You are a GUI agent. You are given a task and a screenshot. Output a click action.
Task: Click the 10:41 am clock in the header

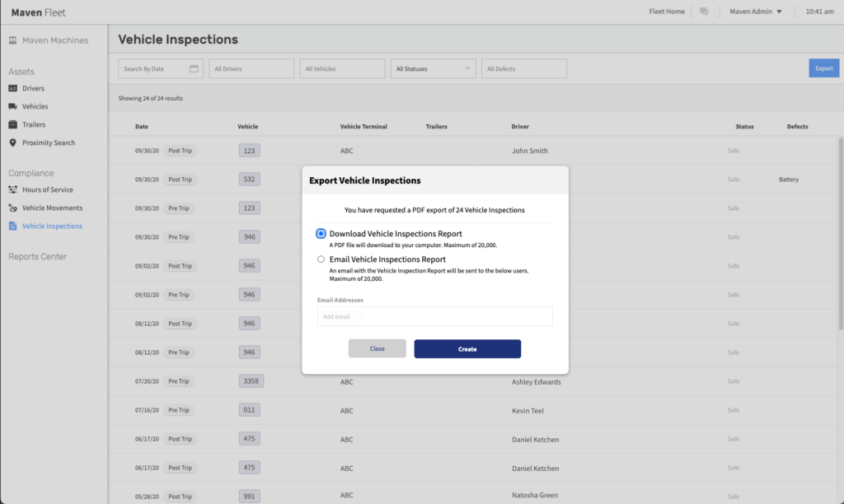pyautogui.click(x=819, y=12)
